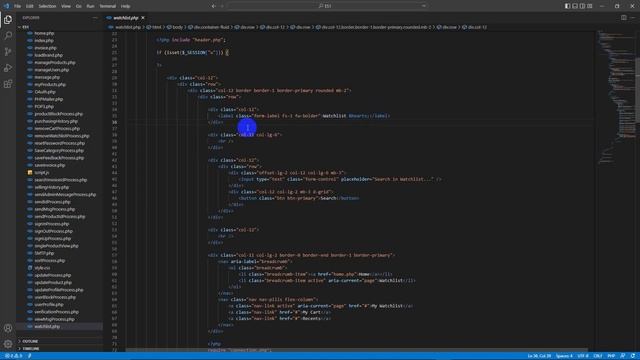Select watchlist.php in Explorer file list
Viewport: 640px width, 360px height.
point(47,327)
